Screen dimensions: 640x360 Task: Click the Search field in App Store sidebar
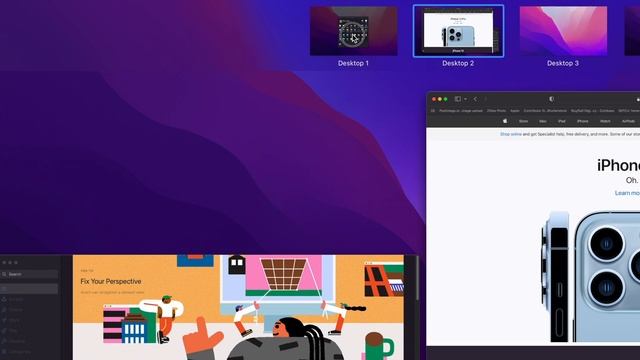pos(29,274)
